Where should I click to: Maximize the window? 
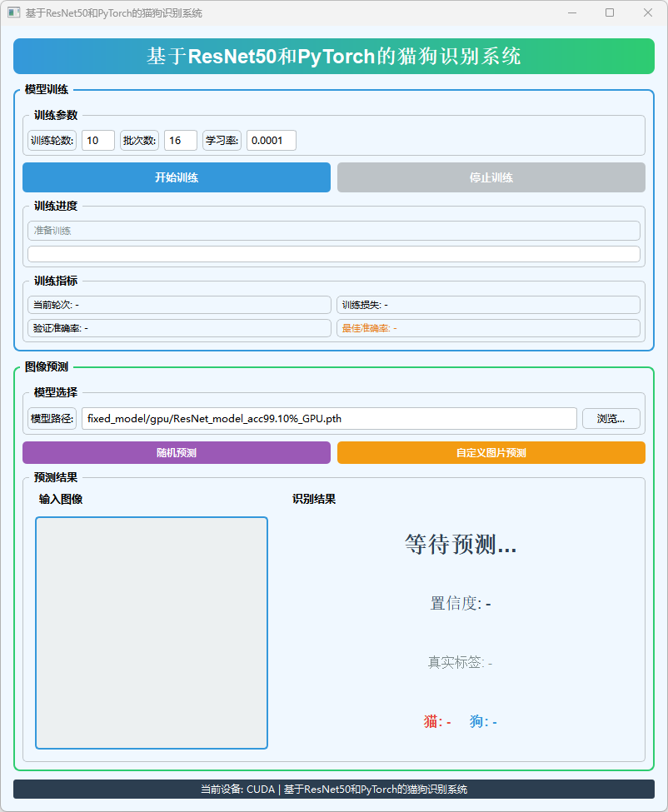[x=610, y=12]
